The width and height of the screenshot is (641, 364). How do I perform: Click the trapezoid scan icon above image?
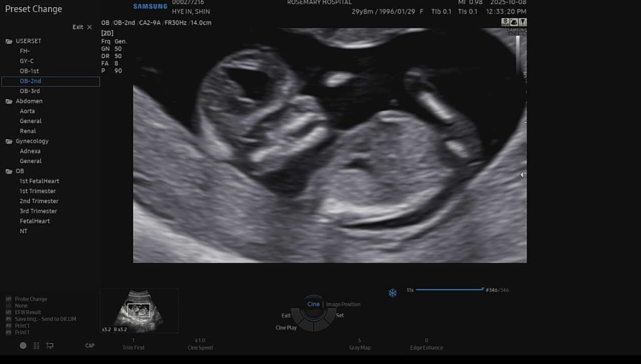click(x=514, y=22)
